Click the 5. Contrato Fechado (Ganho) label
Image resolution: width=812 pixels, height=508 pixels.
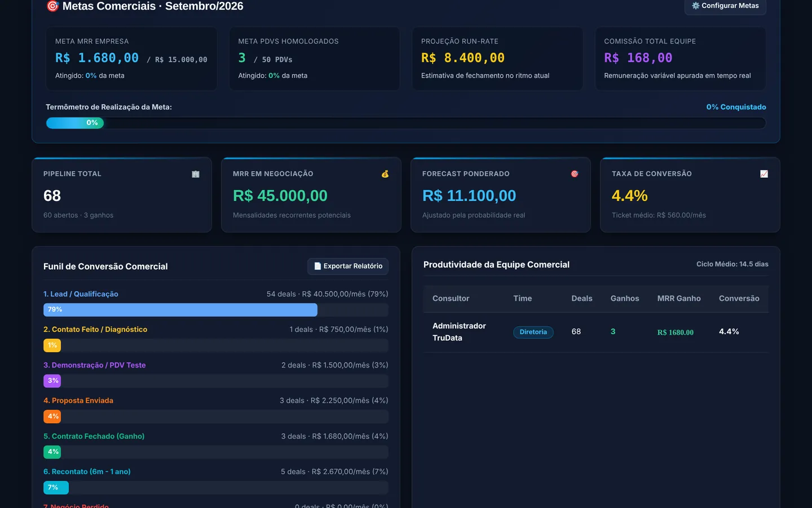pyautogui.click(x=94, y=436)
